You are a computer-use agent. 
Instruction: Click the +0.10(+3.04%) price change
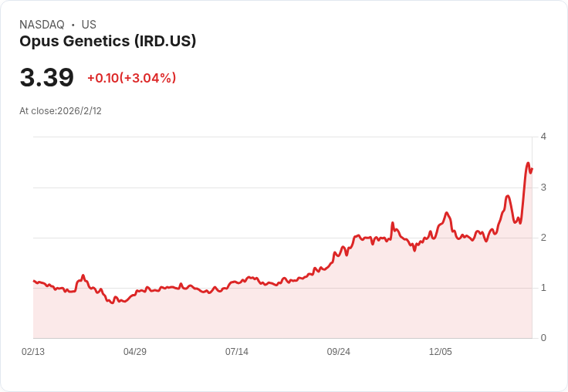click(131, 78)
